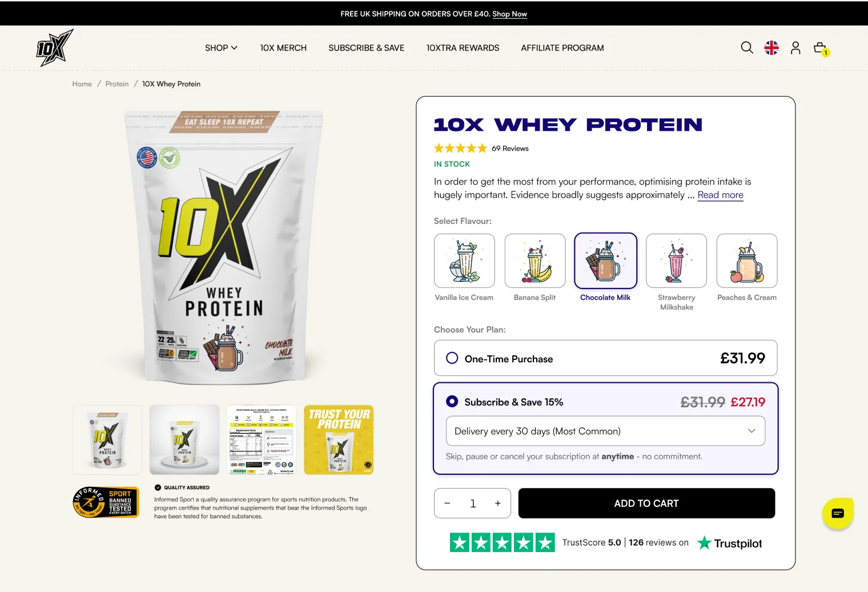Select the Vanilla Ice Cream flavour icon
This screenshot has width=868, height=592.
pos(464,261)
